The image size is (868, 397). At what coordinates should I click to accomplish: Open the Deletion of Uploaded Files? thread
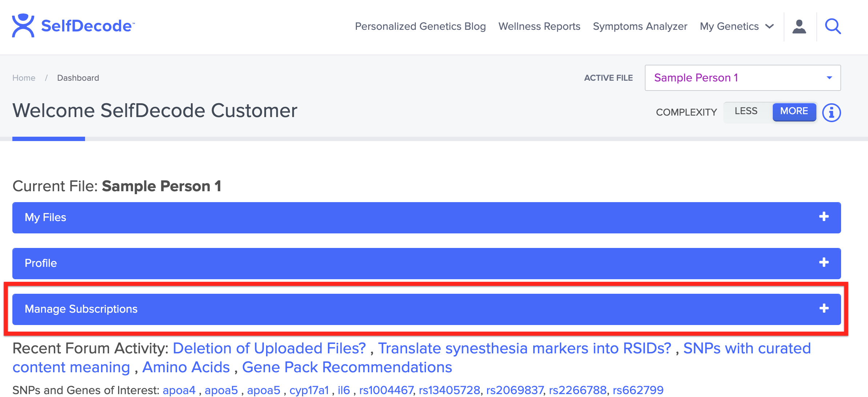[x=269, y=348]
